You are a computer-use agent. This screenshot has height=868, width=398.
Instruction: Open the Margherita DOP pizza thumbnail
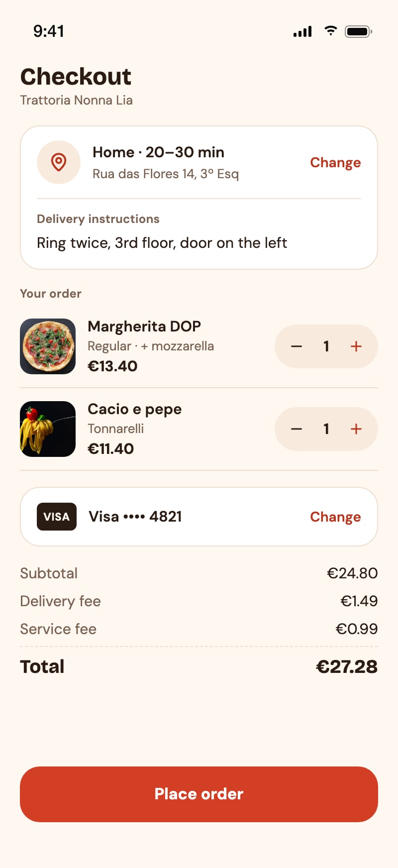tap(48, 346)
